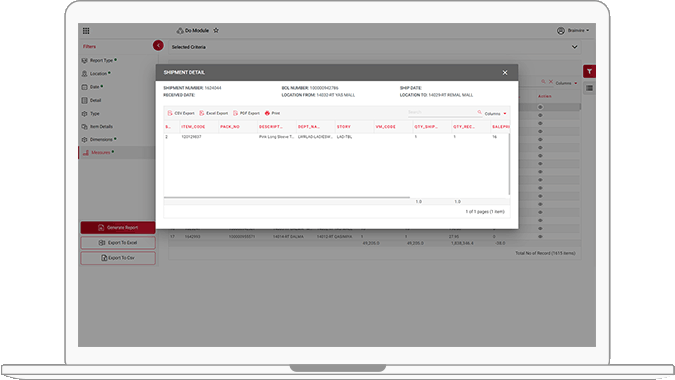Image resolution: width=675 pixels, height=380 pixels.
Task: Click the 1642993 shipment number in row 17
Action: 192,237
